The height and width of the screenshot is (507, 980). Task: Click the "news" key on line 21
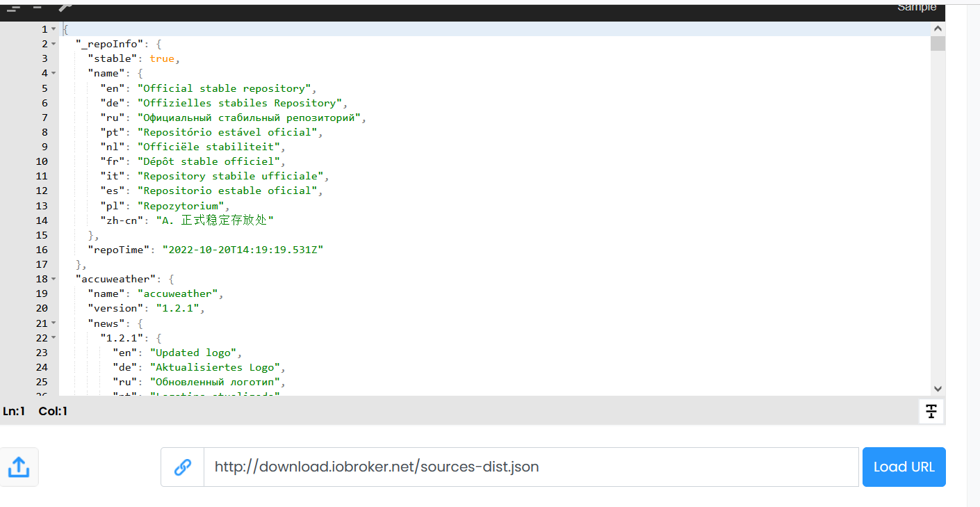point(106,323)
